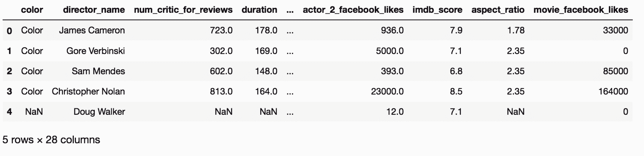Select the Gore Verbinski cell
Viewport: 644px width, 156px height.
coord(95,51)
